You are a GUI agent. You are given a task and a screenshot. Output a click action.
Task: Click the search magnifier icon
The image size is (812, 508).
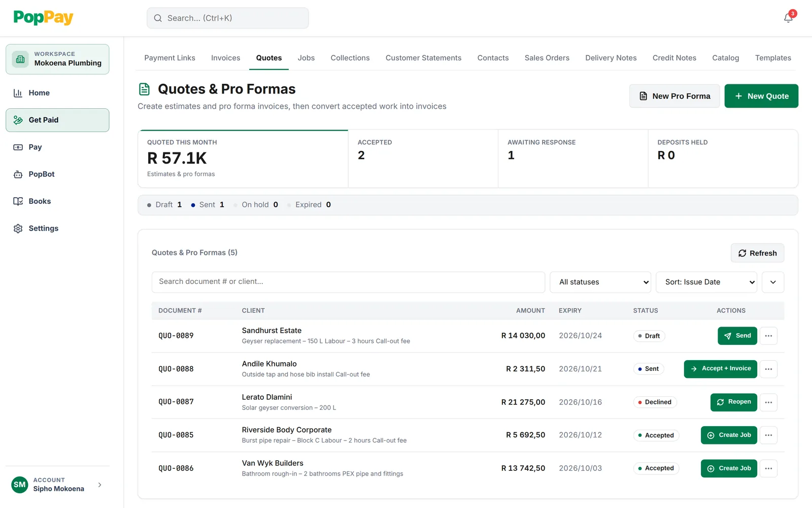coord(158,18)
